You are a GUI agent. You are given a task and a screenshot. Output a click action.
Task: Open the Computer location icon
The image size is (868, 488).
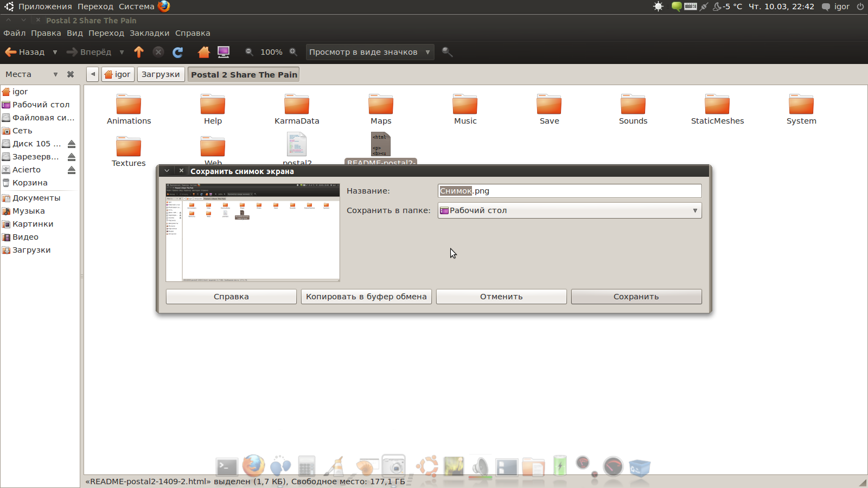click(x=224, y=52)
